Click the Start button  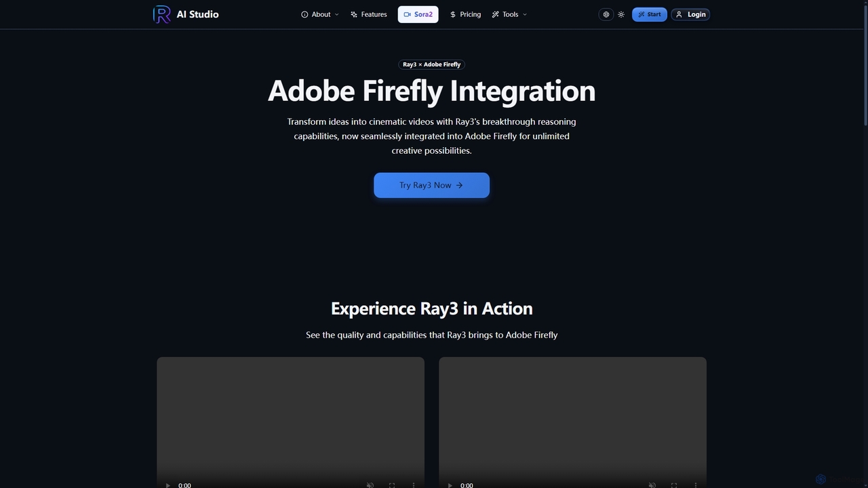650,14
